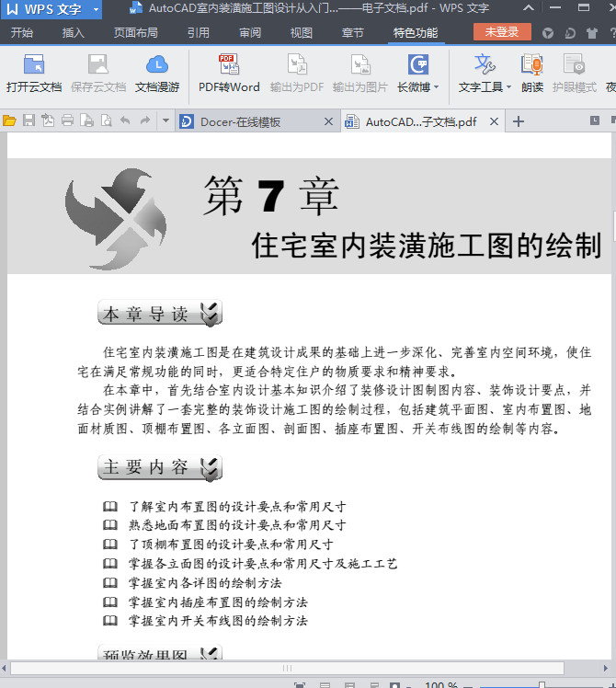This screenshot has width=616, height=688.
Task: Open print preview magnifier icon
Action: tap(106, 120)
